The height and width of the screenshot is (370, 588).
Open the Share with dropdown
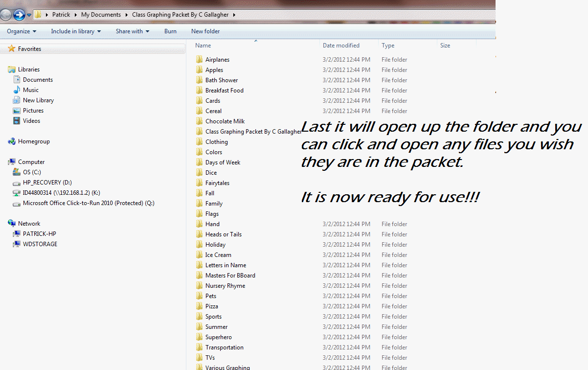pos(133,31)
